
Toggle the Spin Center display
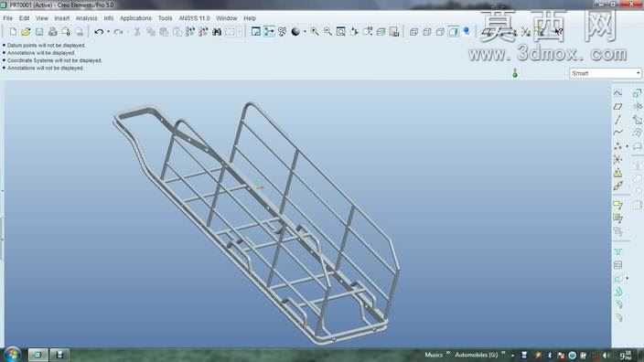[269, 32]
